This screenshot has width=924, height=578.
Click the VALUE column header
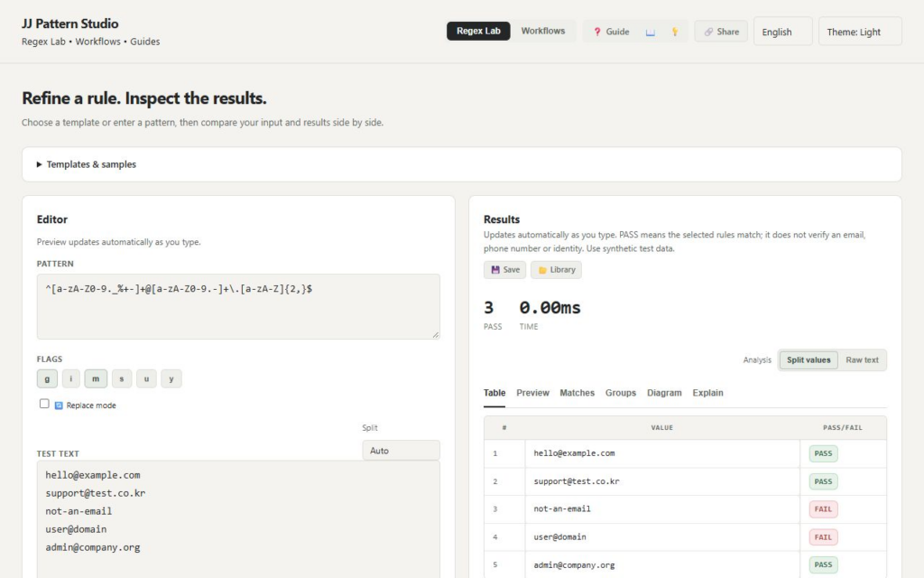[661, 427]
